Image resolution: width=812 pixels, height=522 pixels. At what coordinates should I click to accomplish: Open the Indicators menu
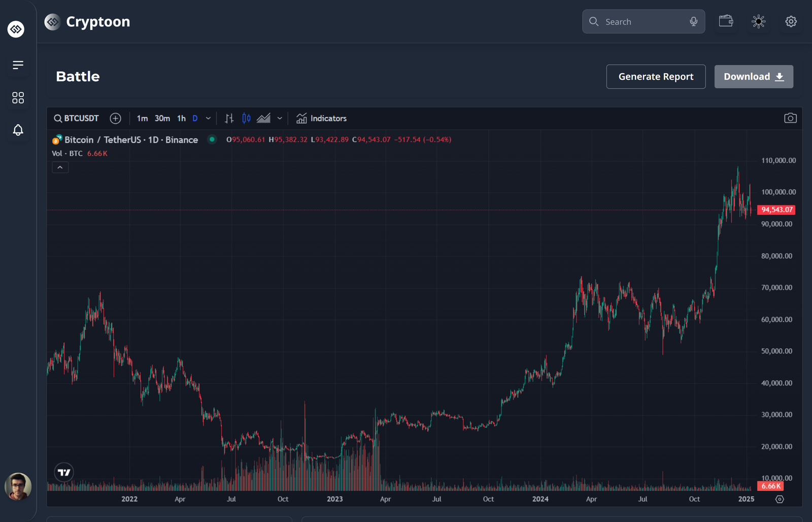(x=321, y=118)
